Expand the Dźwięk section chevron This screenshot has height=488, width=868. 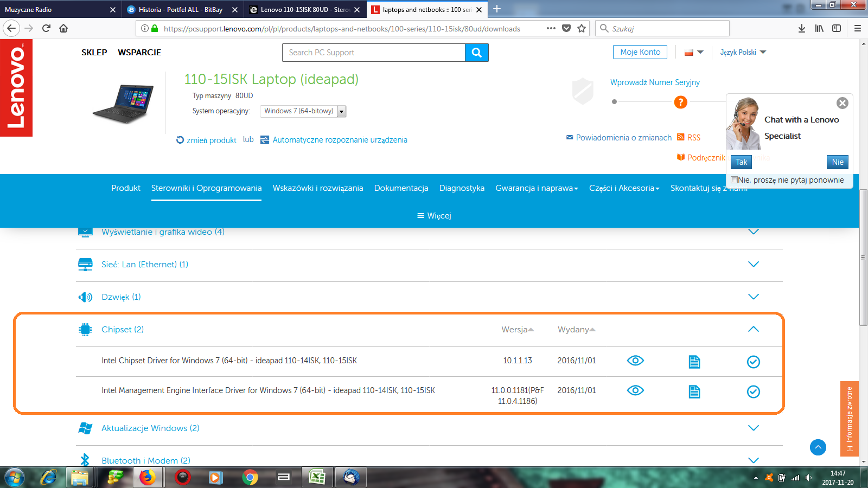click(754, 297)
